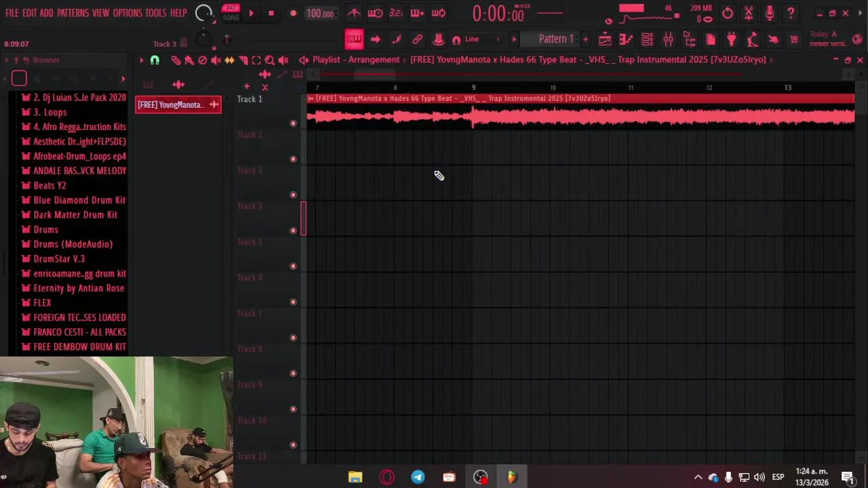Add a new pattern with plus button
The height and width of the screenshot is (488, 868).
pos(585,39)
